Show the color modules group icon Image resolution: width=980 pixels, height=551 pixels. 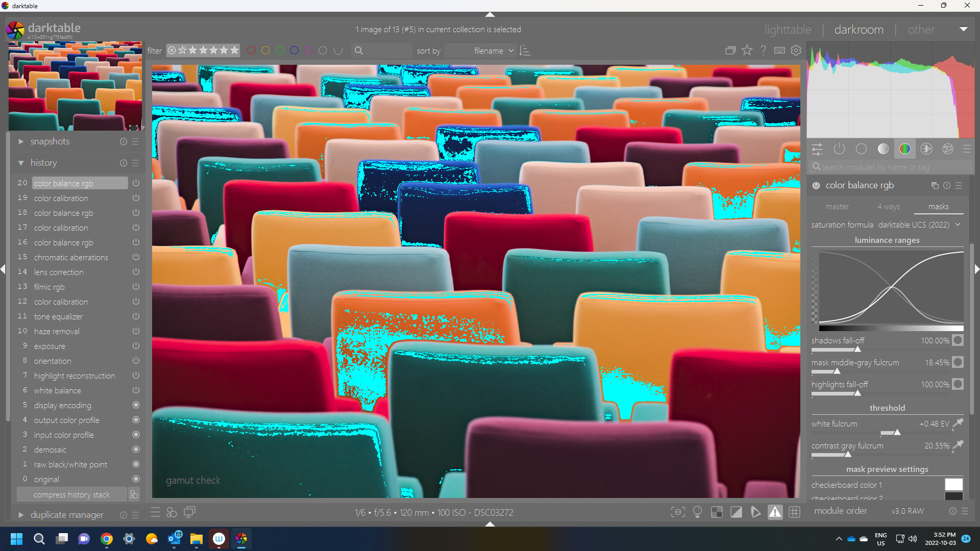904,149
